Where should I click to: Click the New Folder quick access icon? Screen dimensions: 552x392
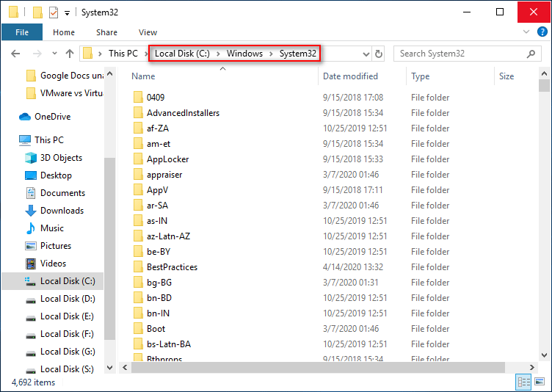(x=37, y=12)
